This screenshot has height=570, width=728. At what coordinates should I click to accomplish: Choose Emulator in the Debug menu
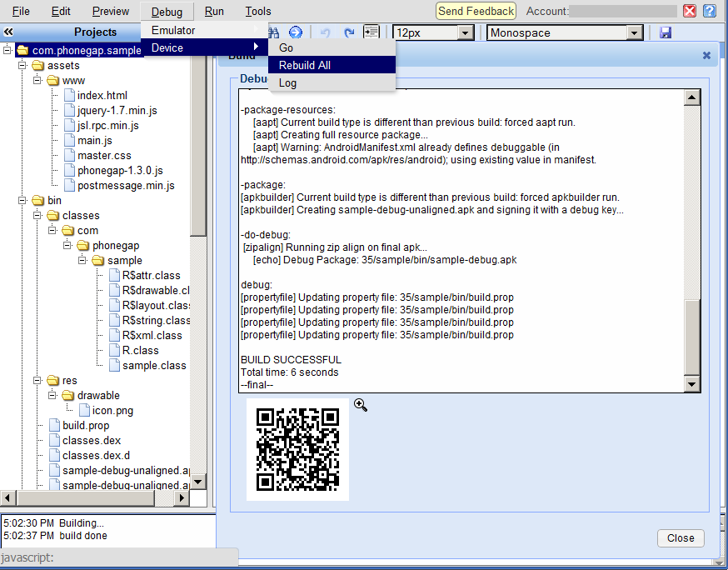(204, 30)
